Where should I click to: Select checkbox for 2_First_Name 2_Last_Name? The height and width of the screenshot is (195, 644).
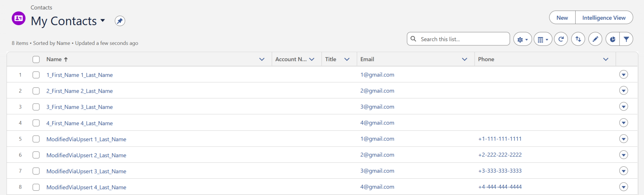(x=36, y=91)
